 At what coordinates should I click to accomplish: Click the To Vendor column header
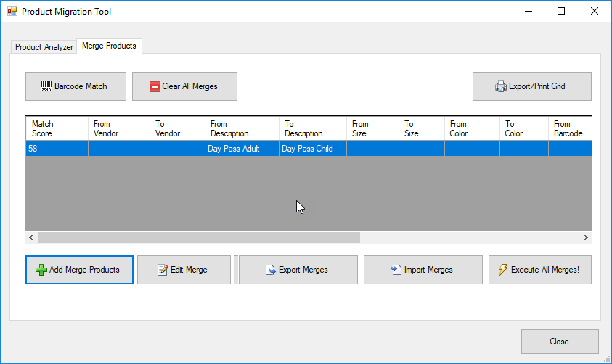(x=178, y=128)
